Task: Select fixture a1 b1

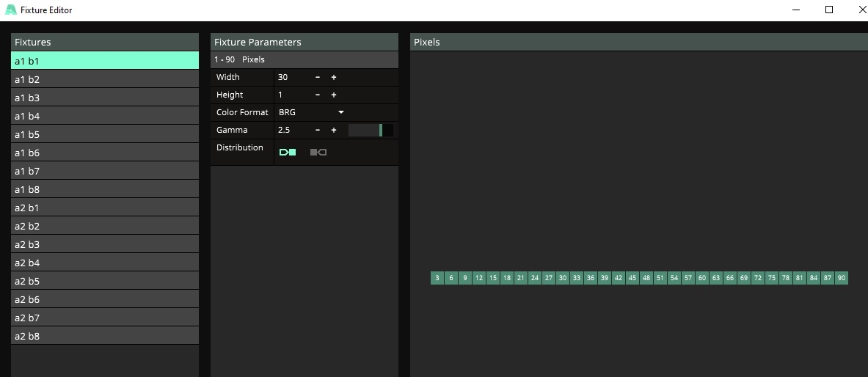Action: 105,61
